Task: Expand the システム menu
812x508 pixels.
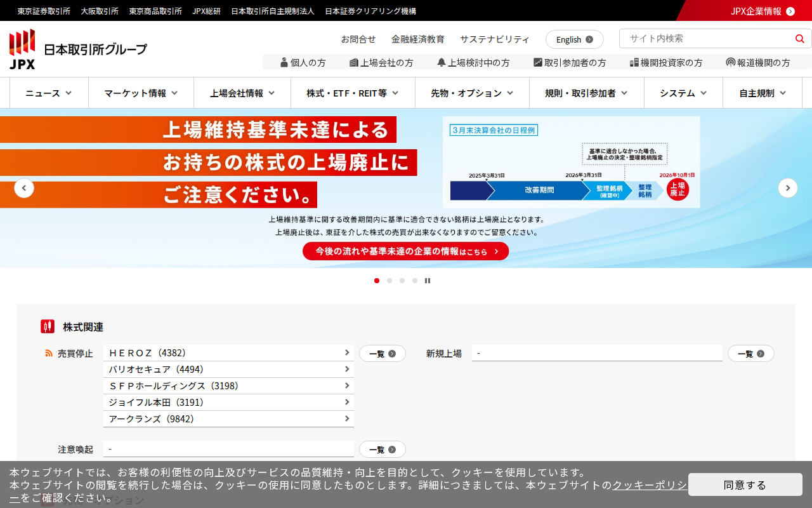Action: 683,93
